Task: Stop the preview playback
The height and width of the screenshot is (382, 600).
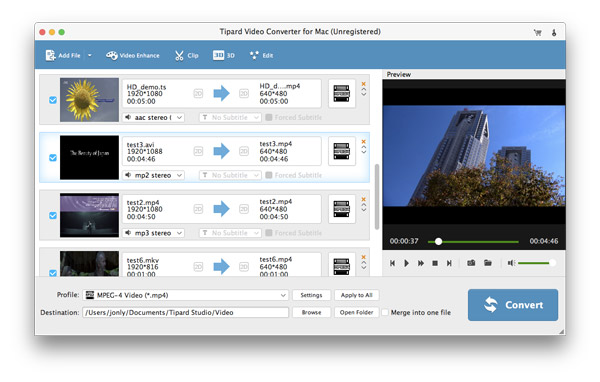Action: [x=435, y=263]
